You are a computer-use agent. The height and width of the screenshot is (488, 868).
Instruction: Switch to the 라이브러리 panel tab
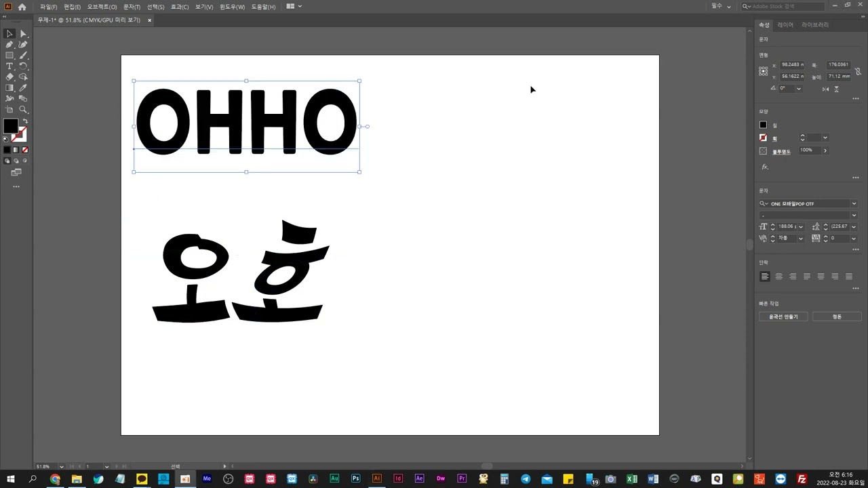click(x=815, y=25)
